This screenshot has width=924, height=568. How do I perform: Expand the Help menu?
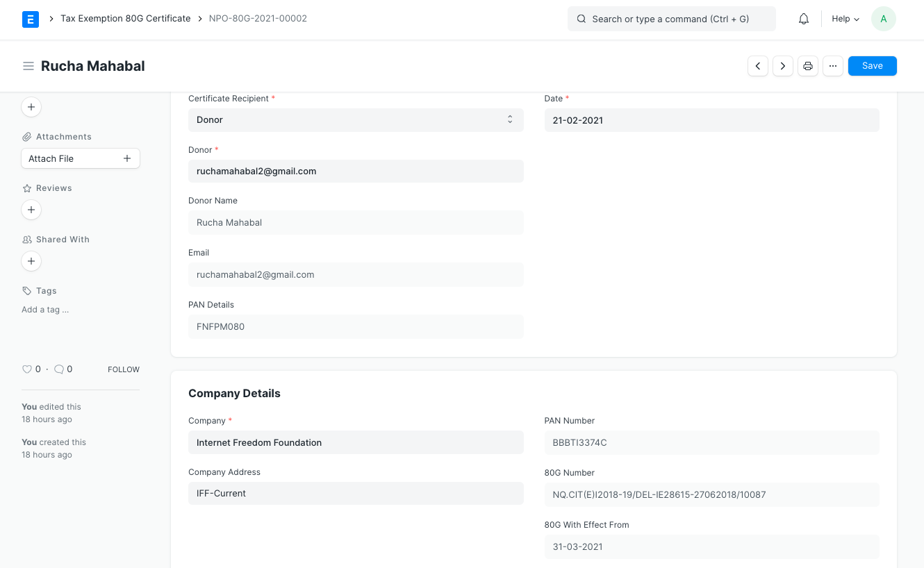[845, 19]
